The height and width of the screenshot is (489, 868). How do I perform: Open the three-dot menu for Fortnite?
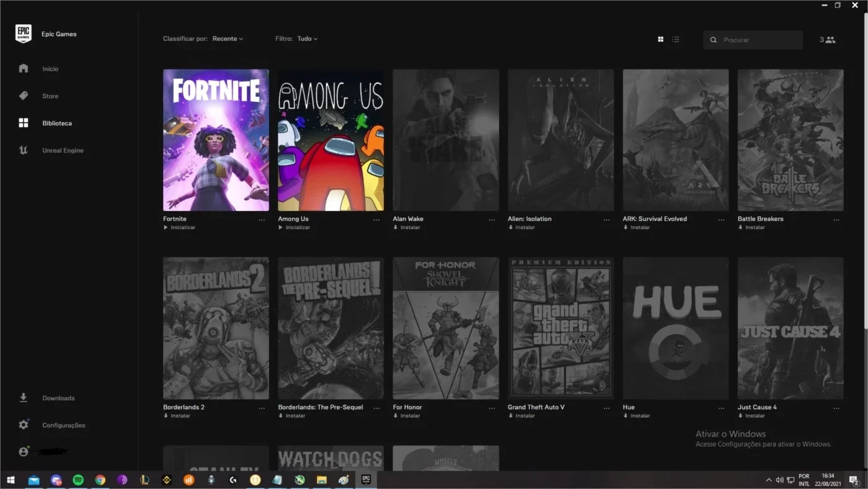pyautogui.click(x=262, y=220)
